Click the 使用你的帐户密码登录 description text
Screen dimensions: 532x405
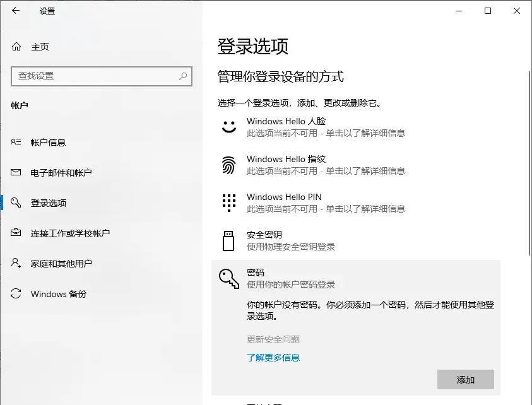pyautogui.click(x=291, y=285)
